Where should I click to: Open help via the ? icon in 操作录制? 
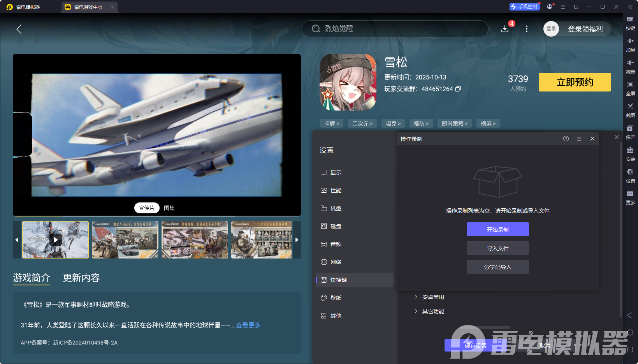pyautogui.click(x=566, y=138)
